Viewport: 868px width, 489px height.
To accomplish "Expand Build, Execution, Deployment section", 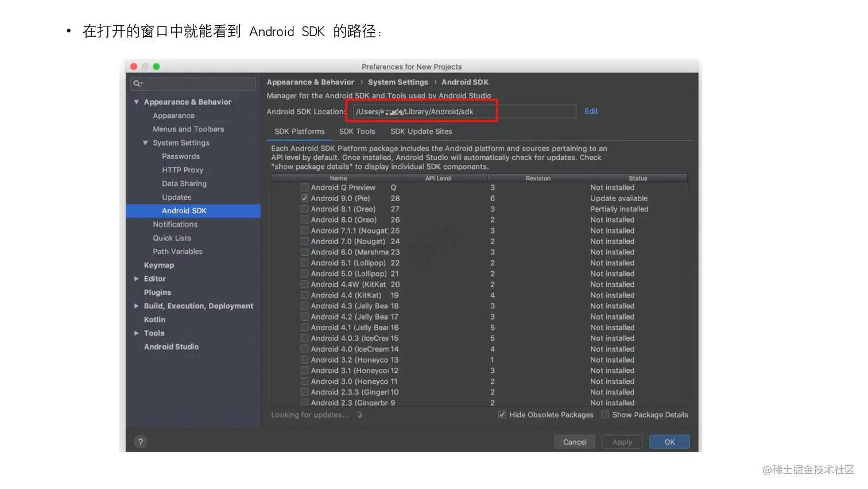I will [x=136, y=306].
